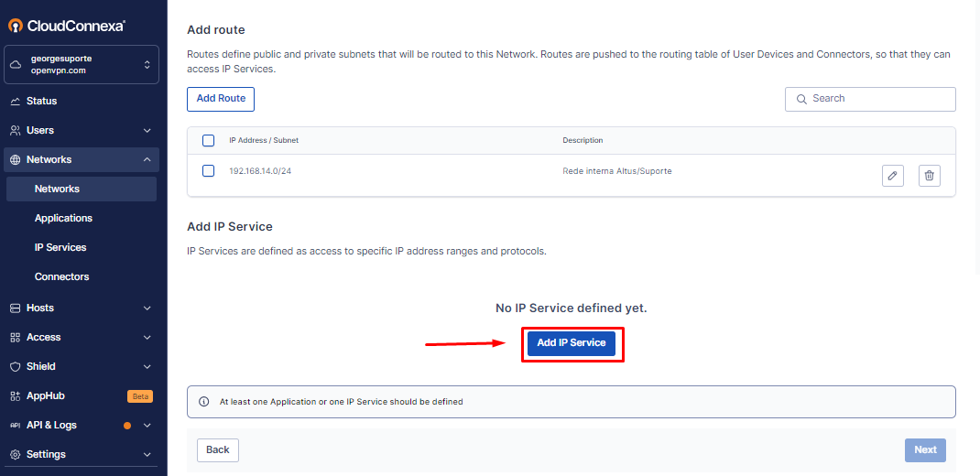
Task: Open the georgesuporte account switcher dropdown
Action: [82, 64]
